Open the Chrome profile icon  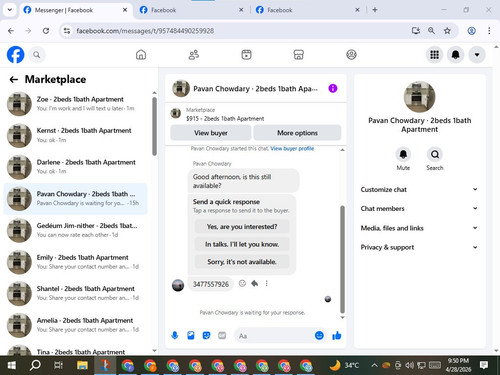coord(471,31)
